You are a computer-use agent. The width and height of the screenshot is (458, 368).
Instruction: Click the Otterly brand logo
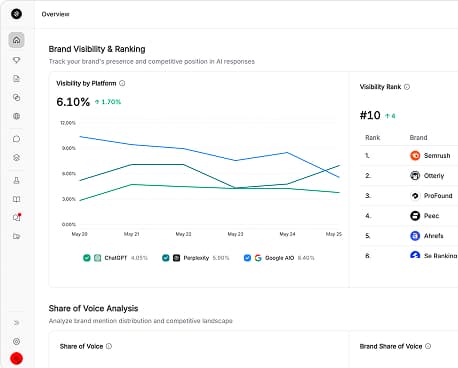coord(415,175)
